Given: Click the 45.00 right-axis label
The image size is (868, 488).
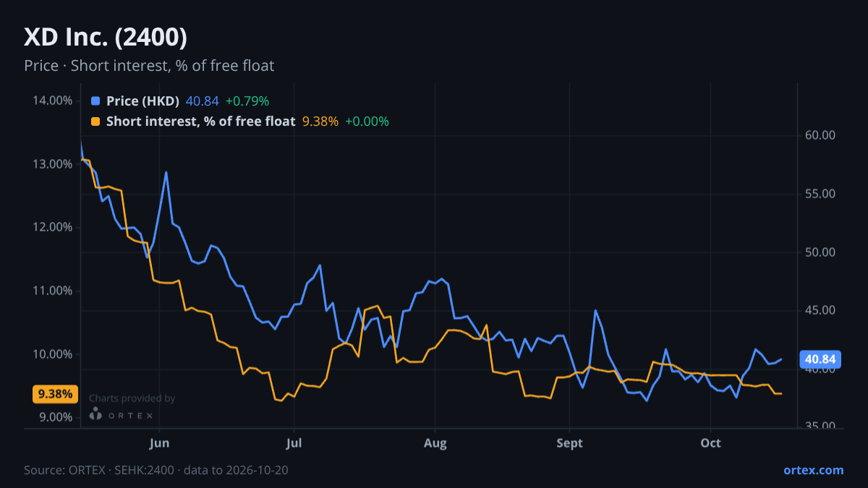Looking at the screenshot, I should [820, 310].
